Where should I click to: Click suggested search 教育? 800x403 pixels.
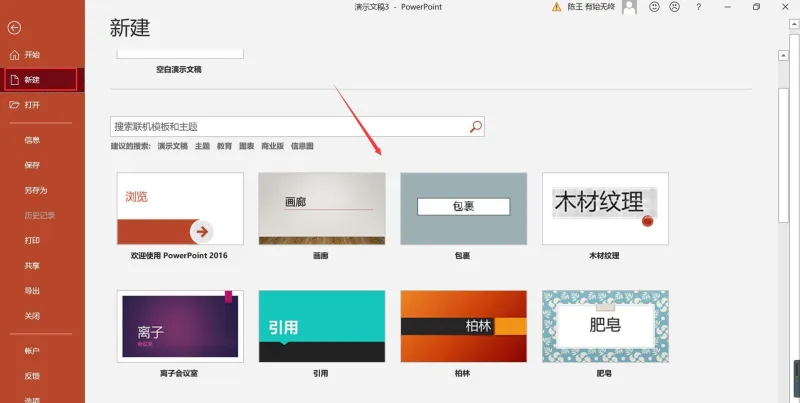coord(224,146)
